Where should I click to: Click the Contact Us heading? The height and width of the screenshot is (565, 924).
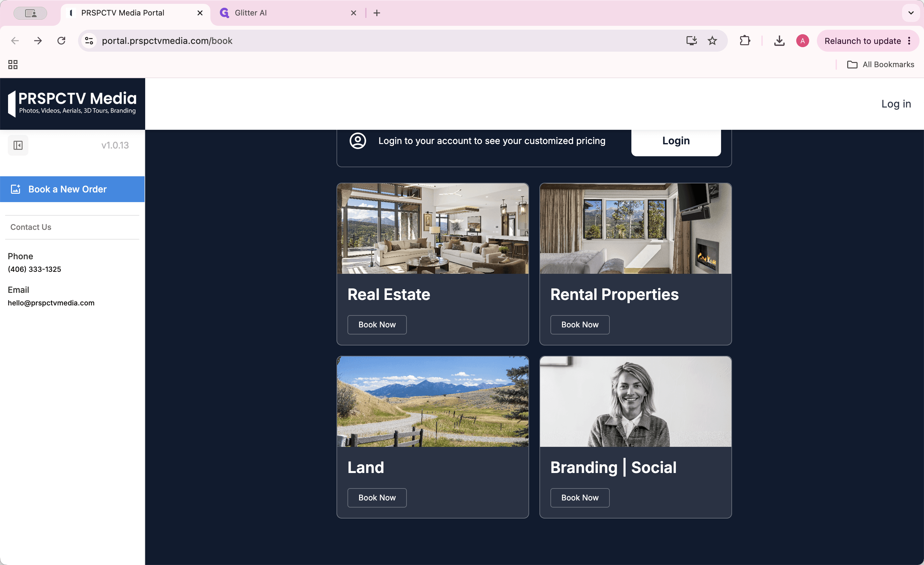point(31,227)
